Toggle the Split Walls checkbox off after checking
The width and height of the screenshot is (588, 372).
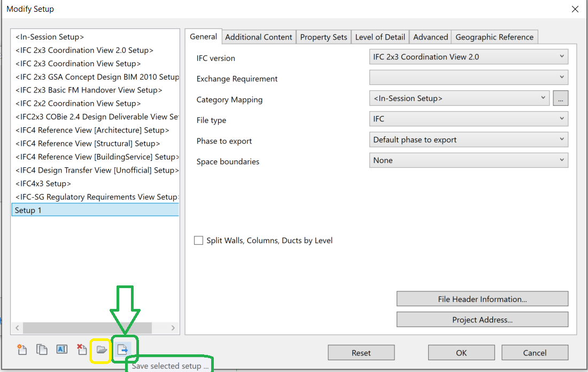point(198,240)
